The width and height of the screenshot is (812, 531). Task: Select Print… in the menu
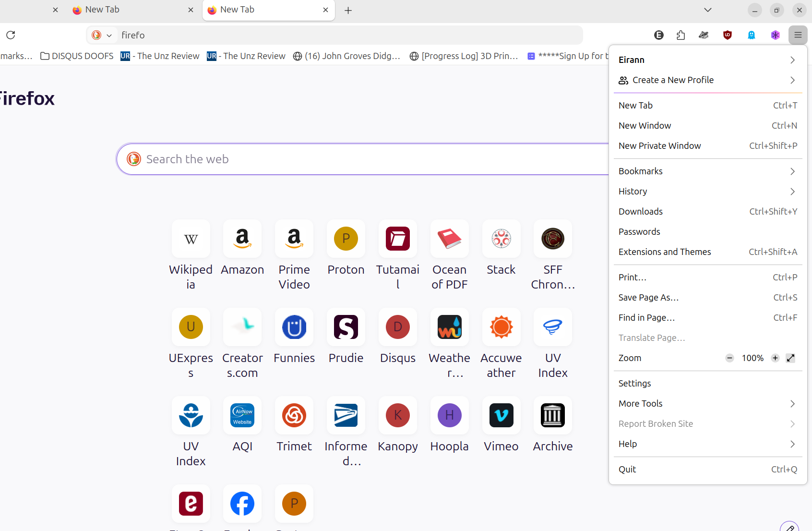tap(708, 278)
